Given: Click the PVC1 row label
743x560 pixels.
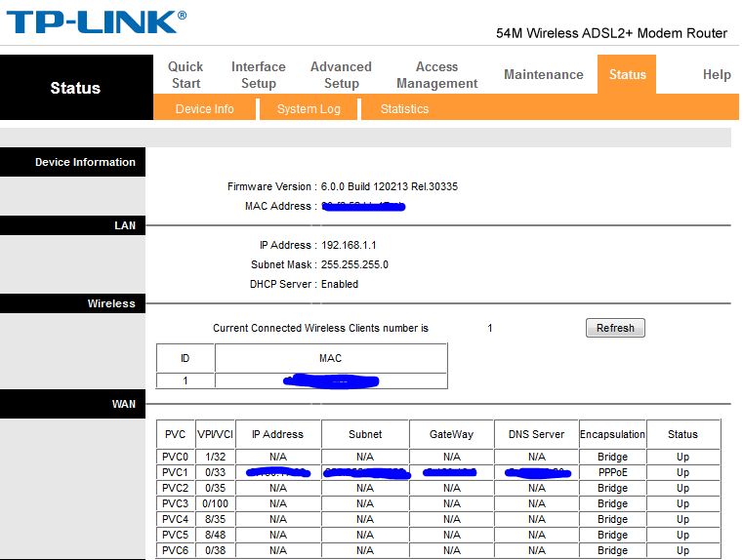Looking at the screenshot, I should (x=176, y=472).
